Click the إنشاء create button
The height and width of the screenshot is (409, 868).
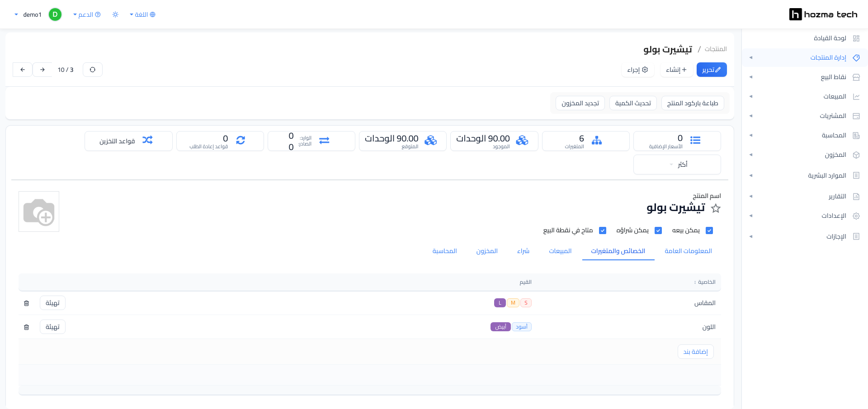point(676,70)
